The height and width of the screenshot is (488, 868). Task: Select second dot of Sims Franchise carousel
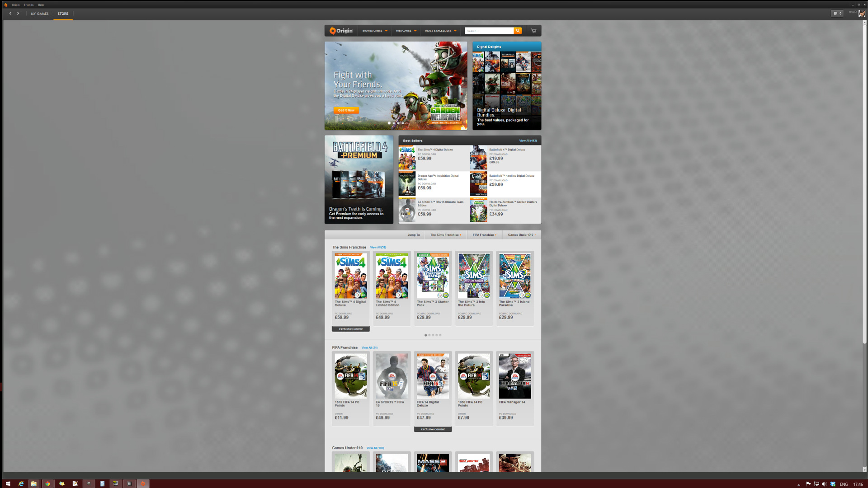point(429,335)
